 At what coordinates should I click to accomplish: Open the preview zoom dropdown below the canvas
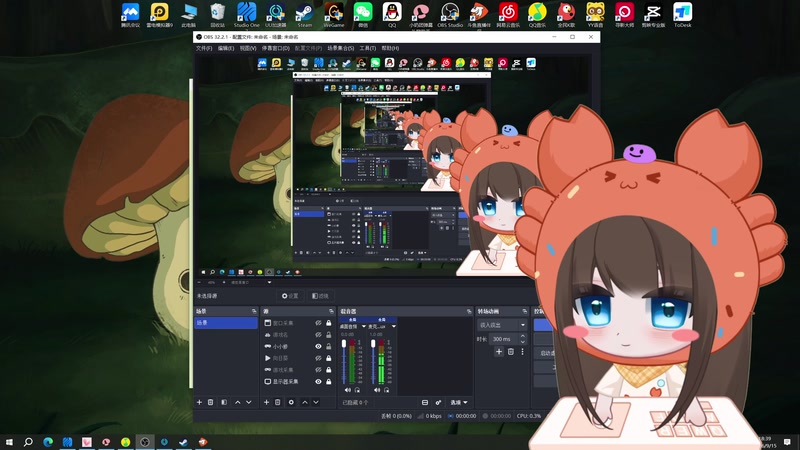point(269,282)
